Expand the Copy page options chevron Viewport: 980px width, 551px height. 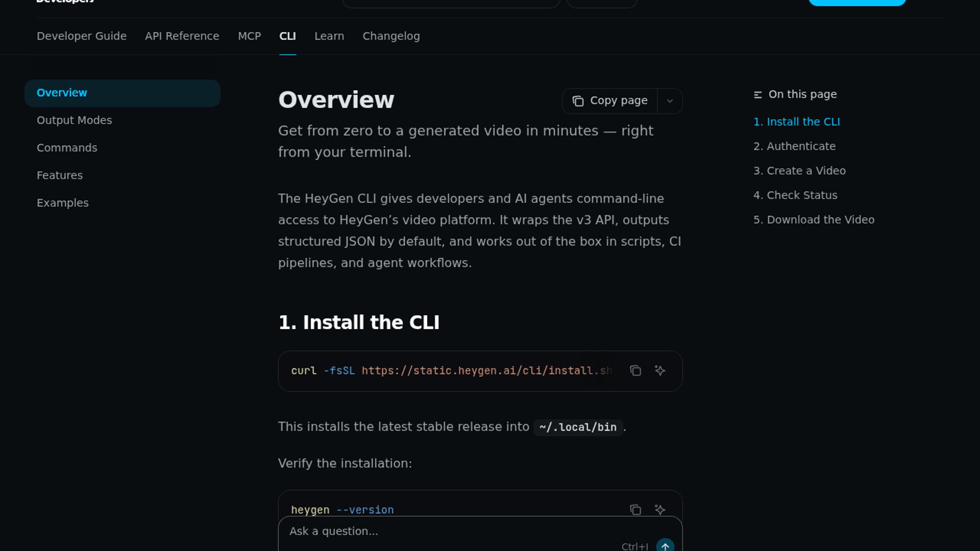(x=670, y=101)
